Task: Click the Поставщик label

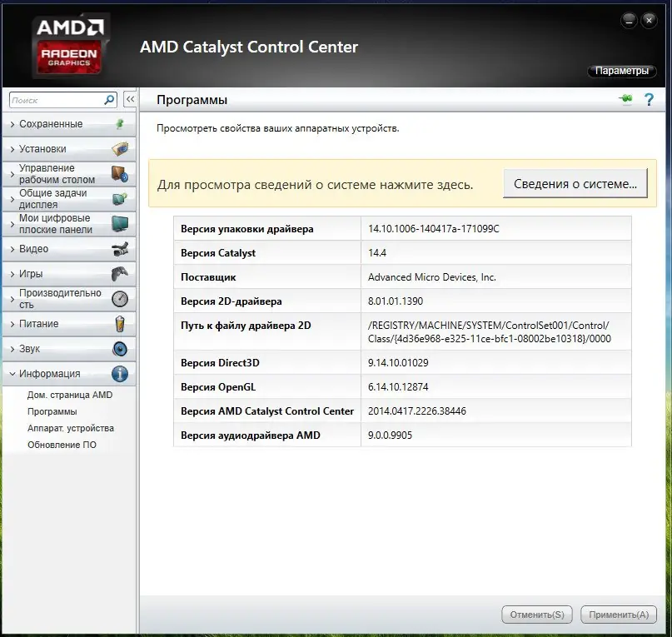Action: point(208,277)
